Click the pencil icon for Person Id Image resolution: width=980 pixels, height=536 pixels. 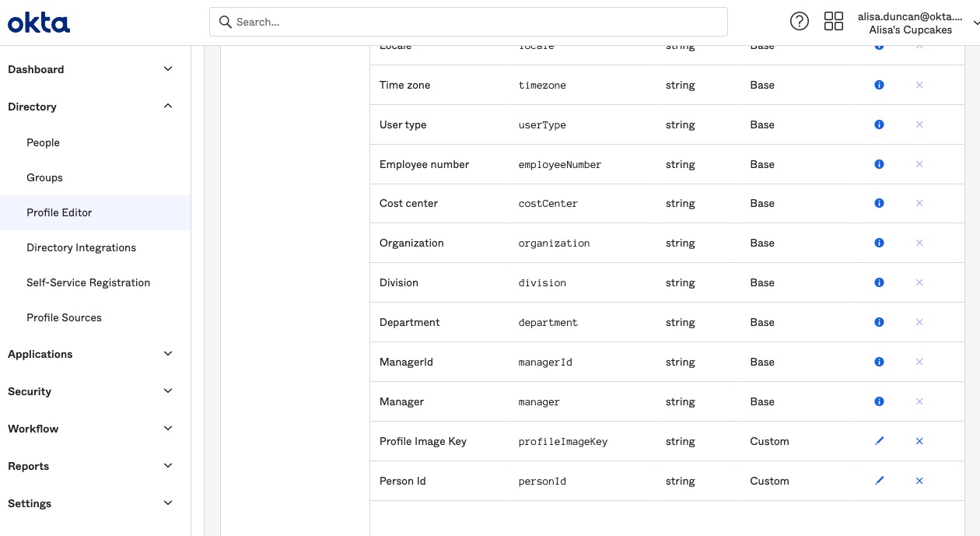point(879,481)
